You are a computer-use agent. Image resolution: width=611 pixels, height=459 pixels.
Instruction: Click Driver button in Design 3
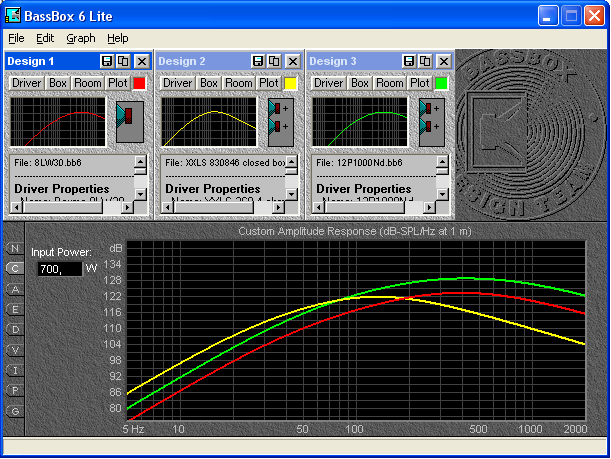(328, 83)
